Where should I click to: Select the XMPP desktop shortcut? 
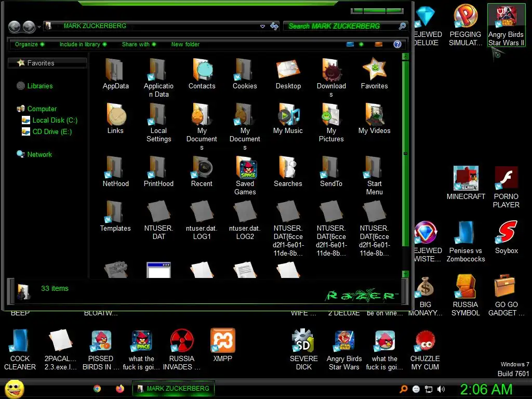(222, 345)
